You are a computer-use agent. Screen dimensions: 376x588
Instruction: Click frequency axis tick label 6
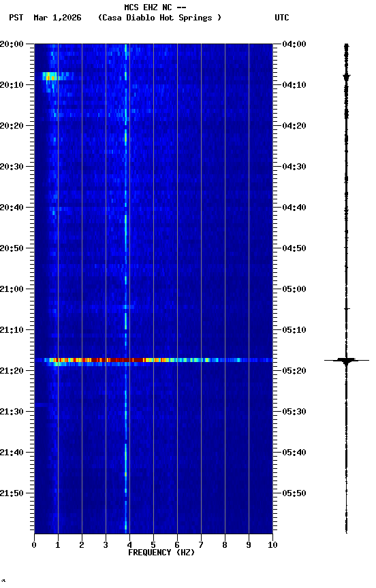(177, 545)
